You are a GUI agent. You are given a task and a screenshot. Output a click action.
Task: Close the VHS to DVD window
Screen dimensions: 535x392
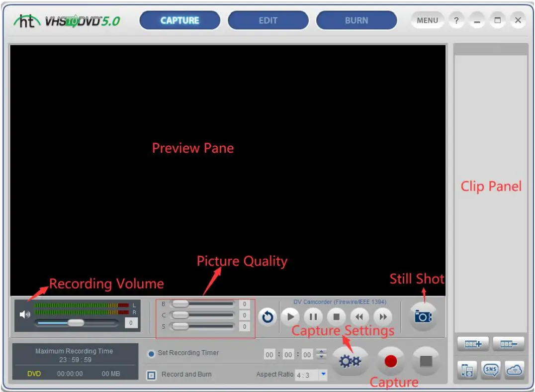pos(518,20)
